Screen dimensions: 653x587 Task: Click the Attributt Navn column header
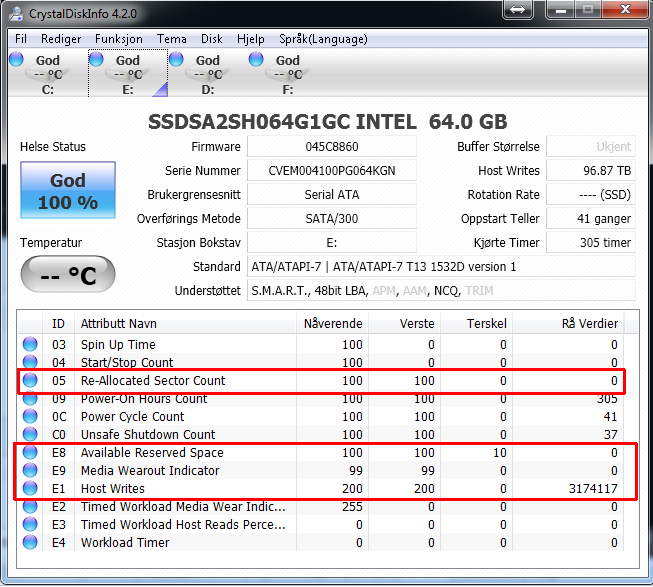[185, 323]
